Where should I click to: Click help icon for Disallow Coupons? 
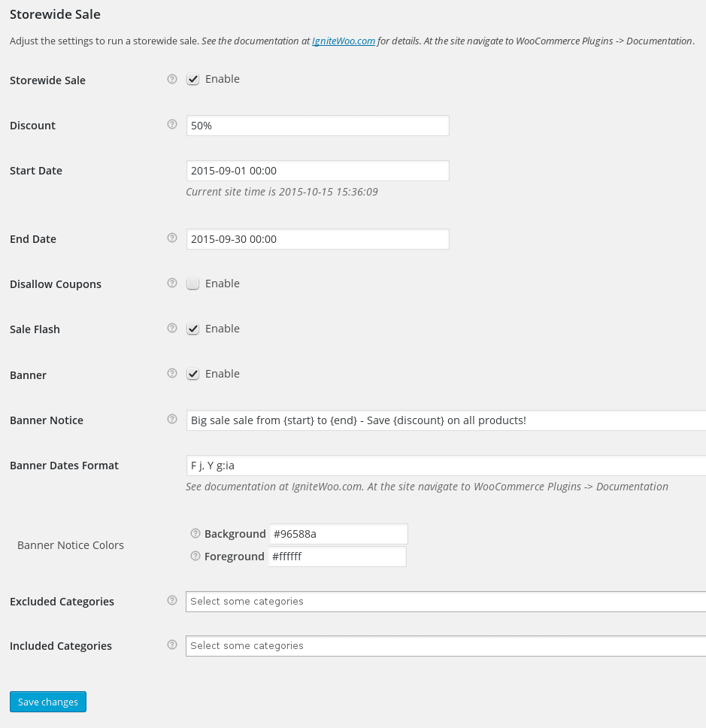(x=172, y=283)
